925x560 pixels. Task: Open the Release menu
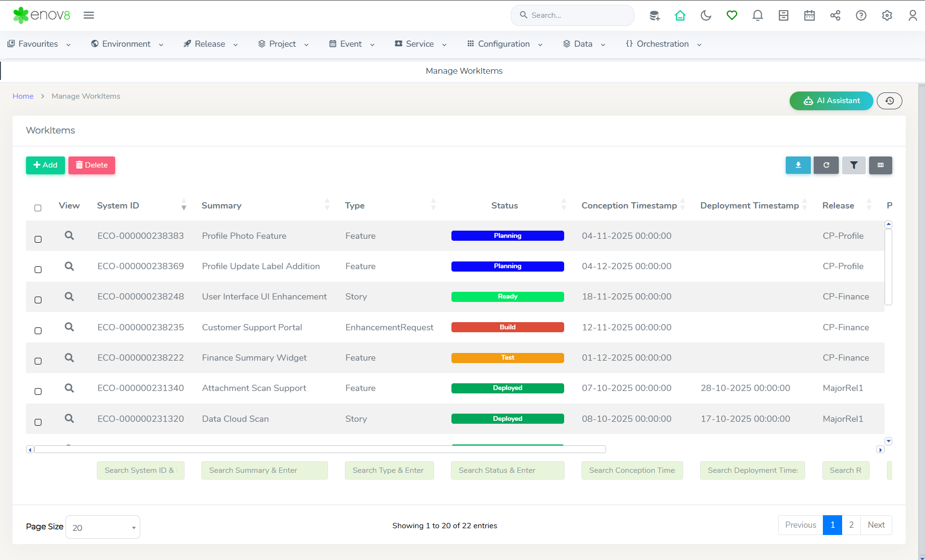click(211, 44)
